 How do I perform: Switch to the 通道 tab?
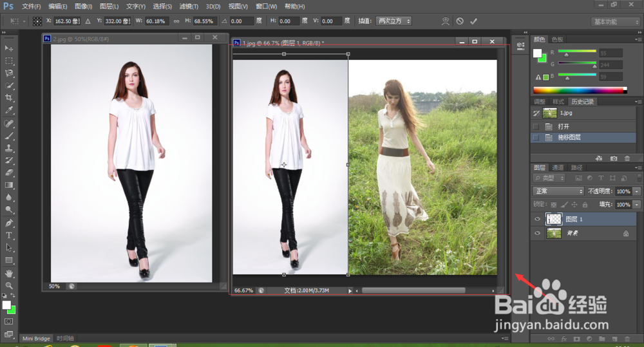[558, 167]
